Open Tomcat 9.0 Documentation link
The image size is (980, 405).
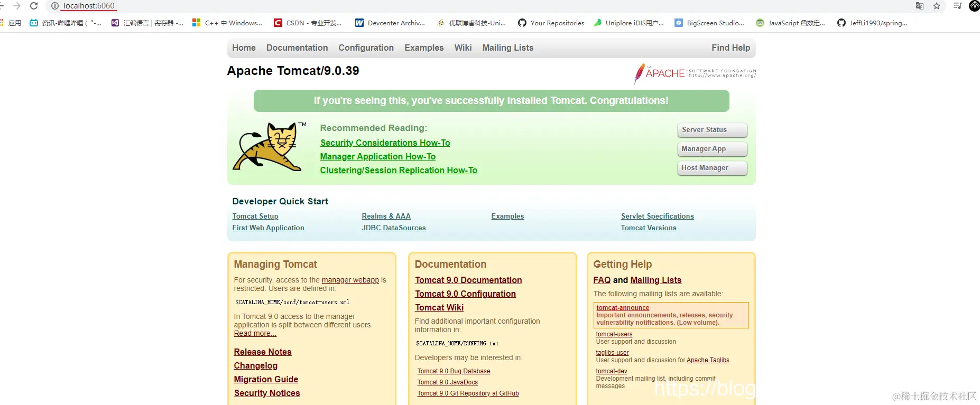point(468,280)
